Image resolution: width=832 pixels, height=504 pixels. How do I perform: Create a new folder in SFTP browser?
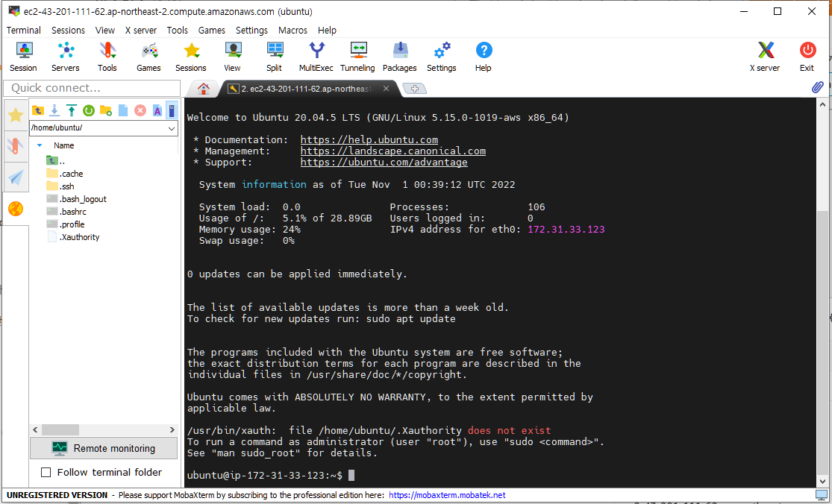coord(106,110)
